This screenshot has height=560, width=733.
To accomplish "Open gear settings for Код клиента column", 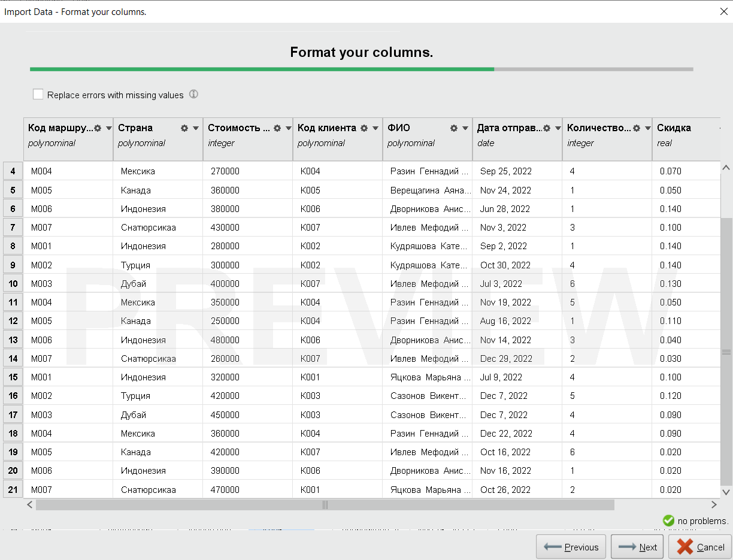I will click(x=364, y=128).
